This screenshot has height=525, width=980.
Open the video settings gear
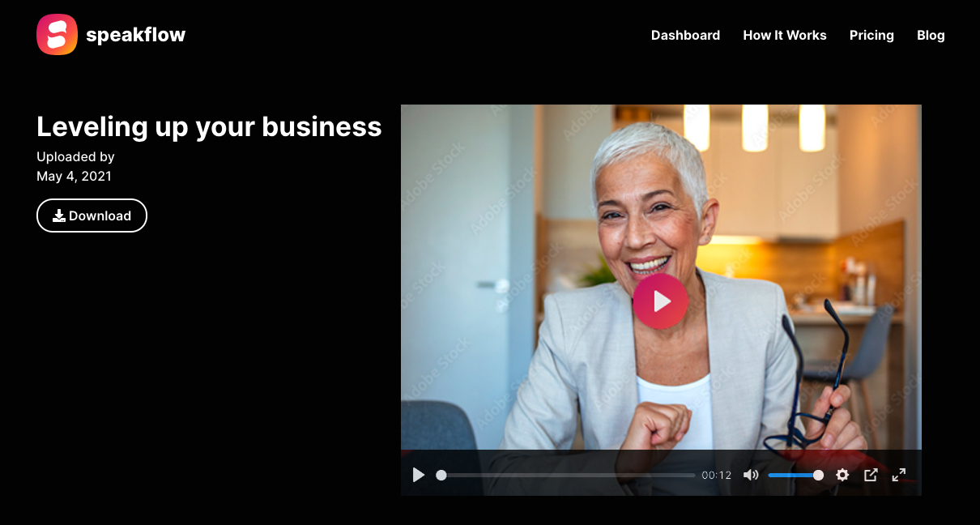[x=842, y=475]
